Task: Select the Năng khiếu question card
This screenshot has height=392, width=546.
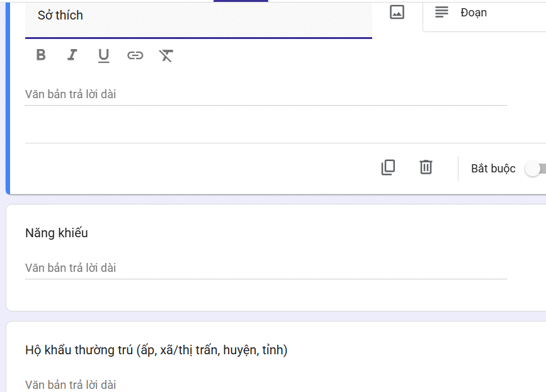Action: pos(276,257)
